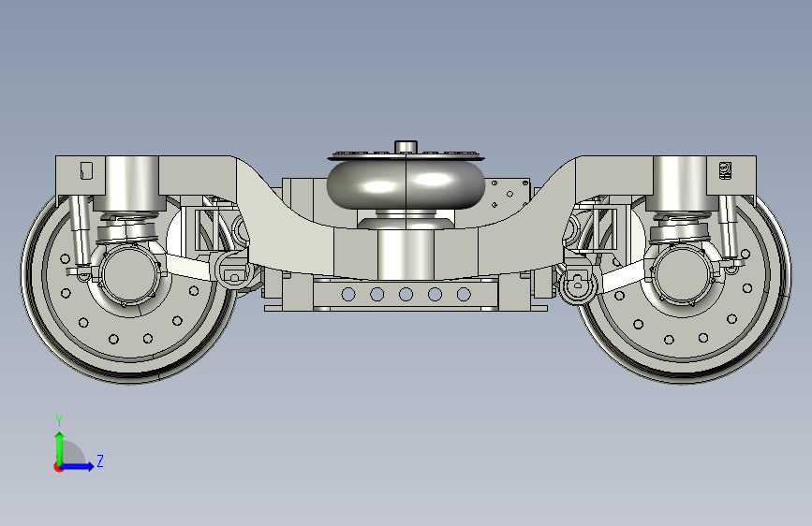Viewport: 812px width, 526px height.
Task: Select the cylindrical pedestal under the air spring
Action: pyautogui.click(x=406, y=253)
